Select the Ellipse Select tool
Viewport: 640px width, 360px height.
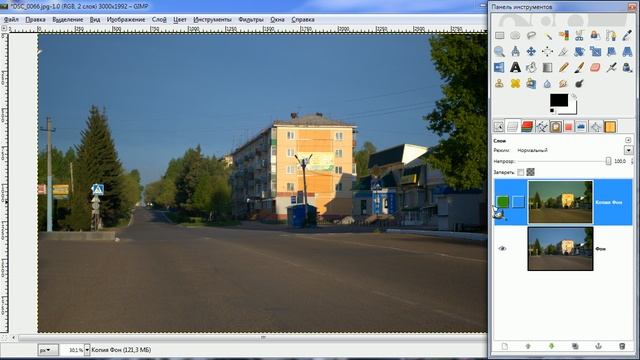(x=515, y=36)
